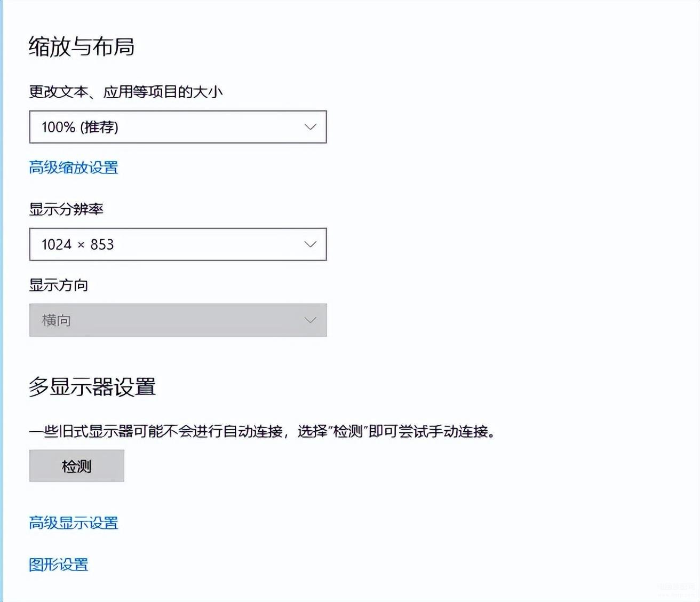
Task: Select the 缩放与布局 section heading
Action: [x=82, y=47]
